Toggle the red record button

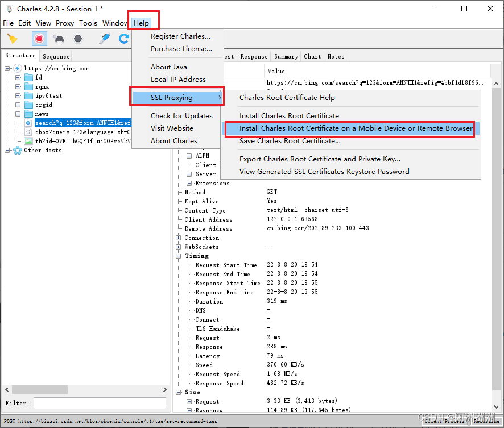click(39, 39)
